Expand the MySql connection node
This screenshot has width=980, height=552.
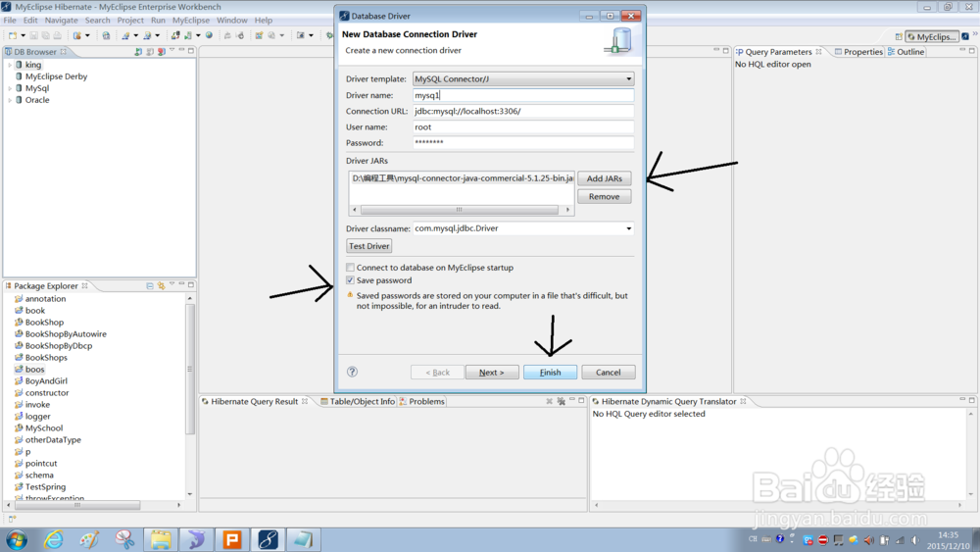pyautogui.click(x=10, y=89)
